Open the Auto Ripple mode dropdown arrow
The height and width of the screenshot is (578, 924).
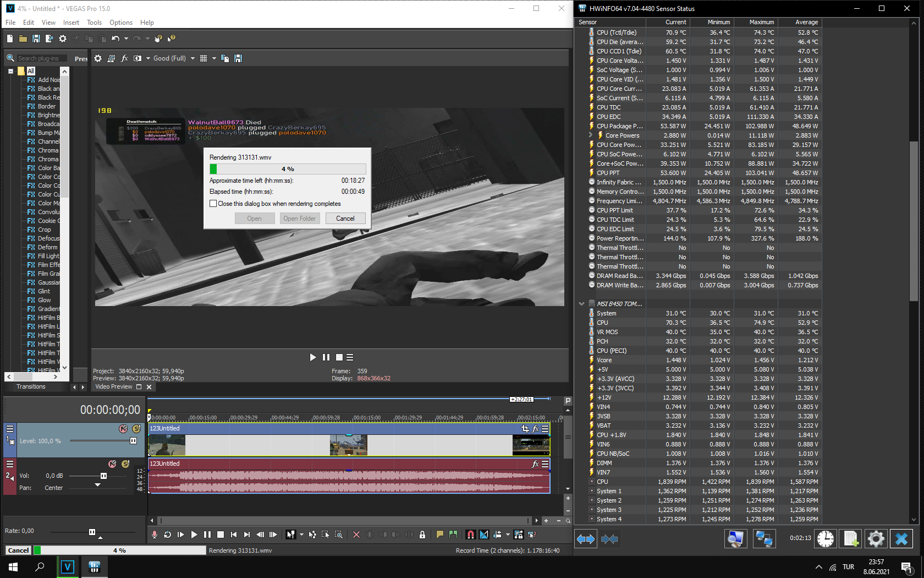pyautogui.click(x=508, y=535)
